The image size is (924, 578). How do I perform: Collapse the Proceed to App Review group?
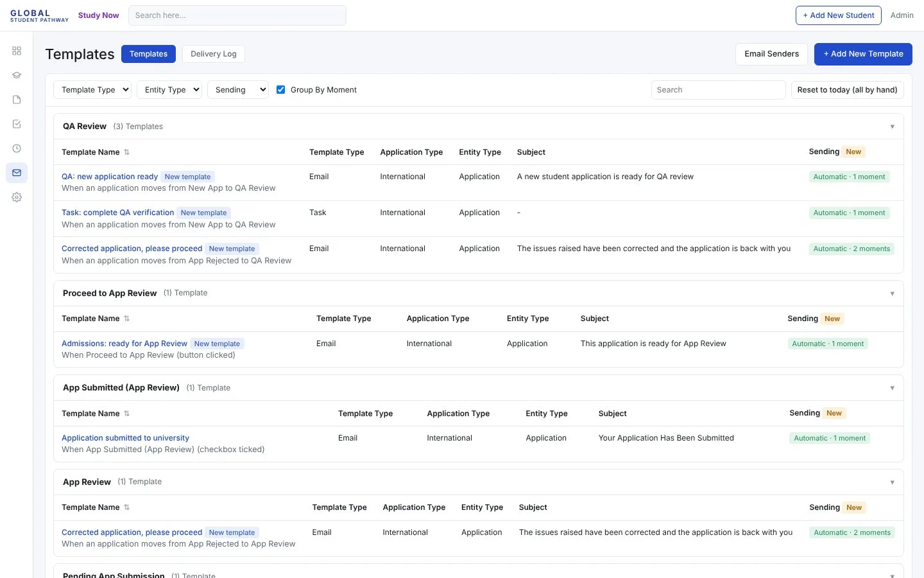(x=892, y=293)
